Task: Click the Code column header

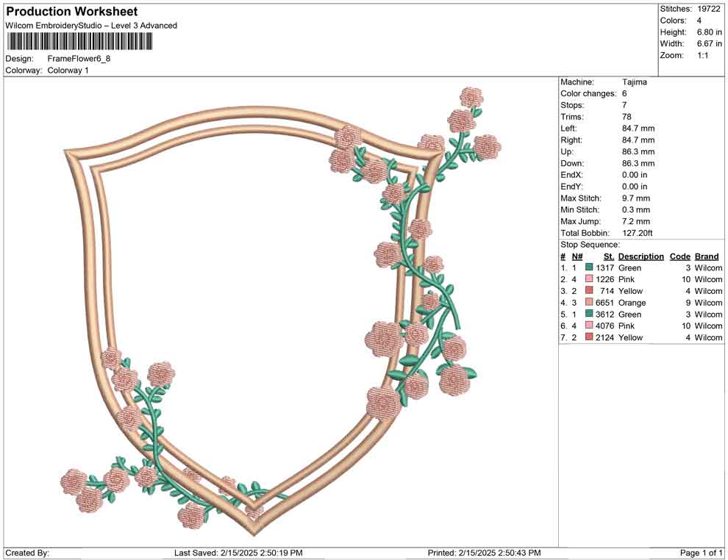Action: coord(679,256)
